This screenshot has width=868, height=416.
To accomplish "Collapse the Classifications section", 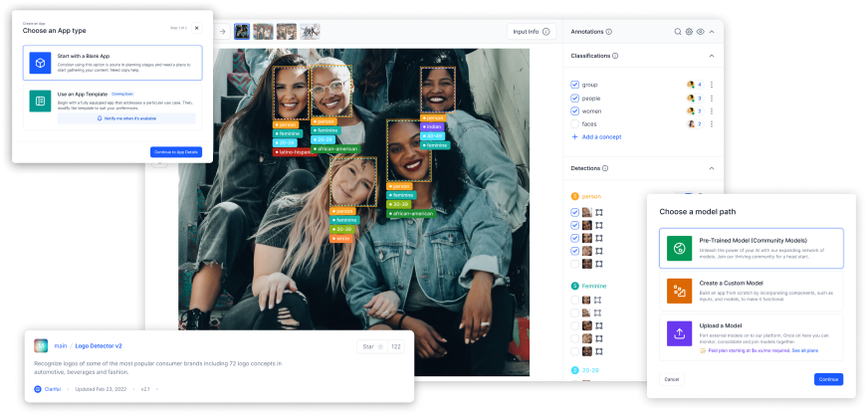I will point(712,57).
